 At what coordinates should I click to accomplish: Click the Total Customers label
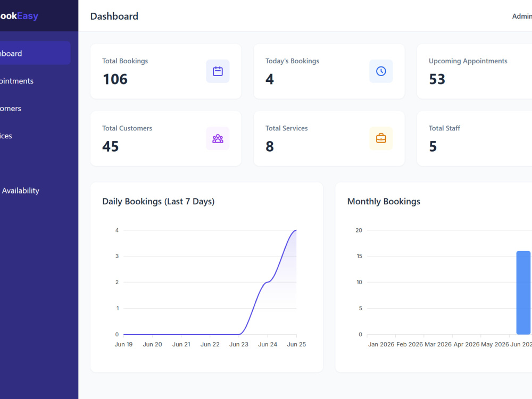[127, 128]
